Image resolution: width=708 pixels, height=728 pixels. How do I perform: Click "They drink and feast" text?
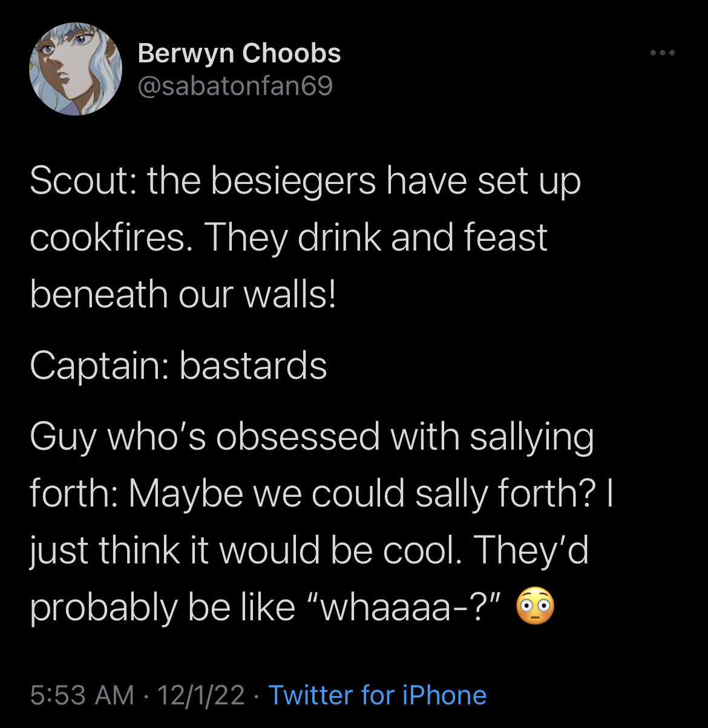376,237
